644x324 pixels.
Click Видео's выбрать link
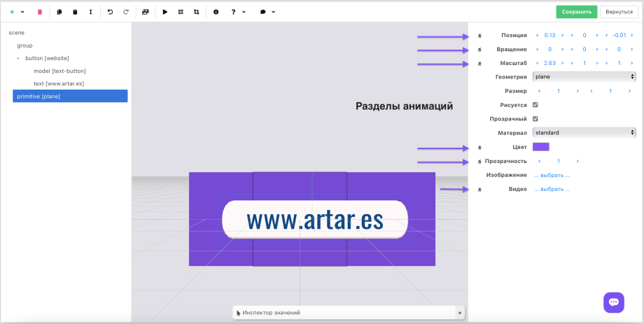[x=552, y=190]
